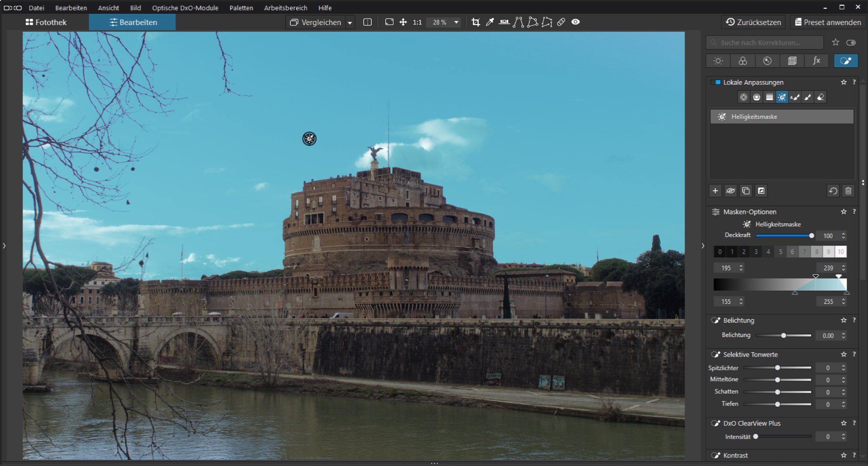Select the graduated filter mask tool
Screen dimensions: 868x466
click(x=769, y=97)
